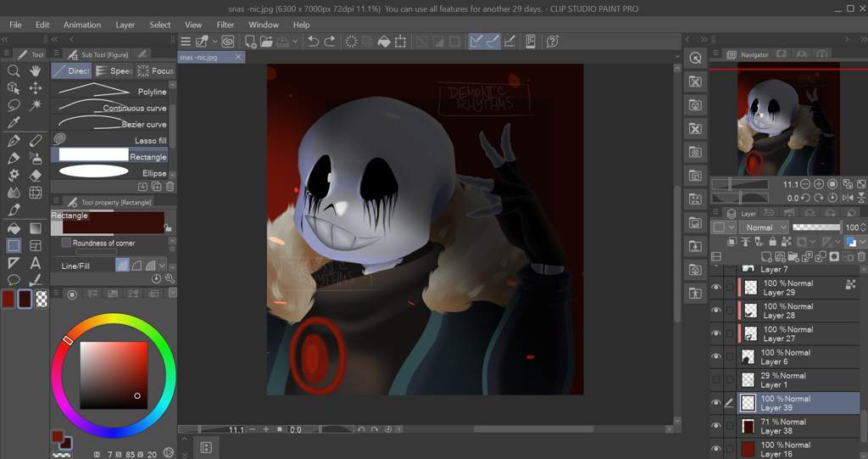Toggle snap to ruler icon in command bar

(x=476, y=42)
